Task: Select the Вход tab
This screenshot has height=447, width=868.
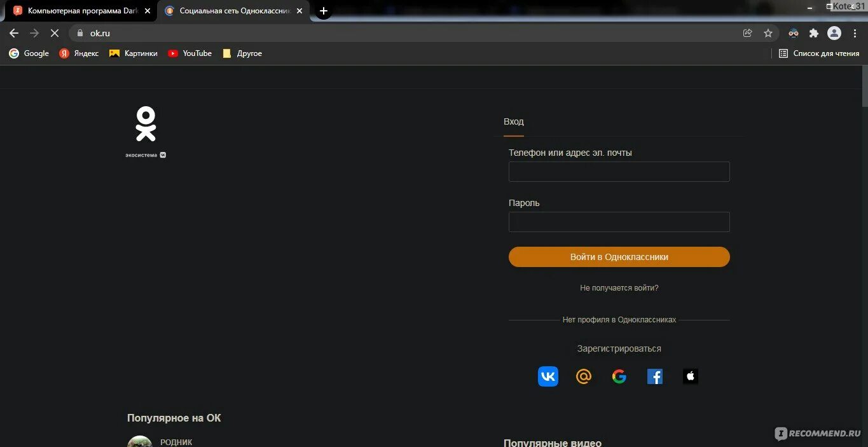Action: 514,121
